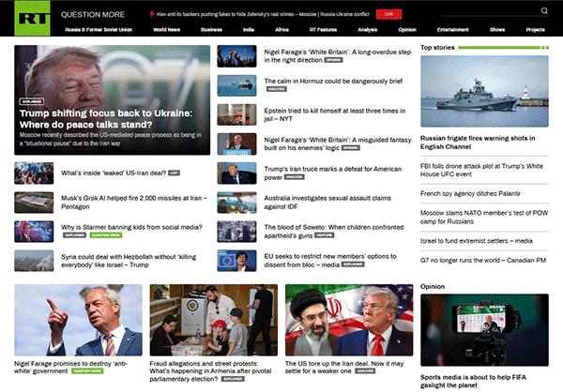Open 'Nigel Farage promises to destroy' headline

pos(70,368)
